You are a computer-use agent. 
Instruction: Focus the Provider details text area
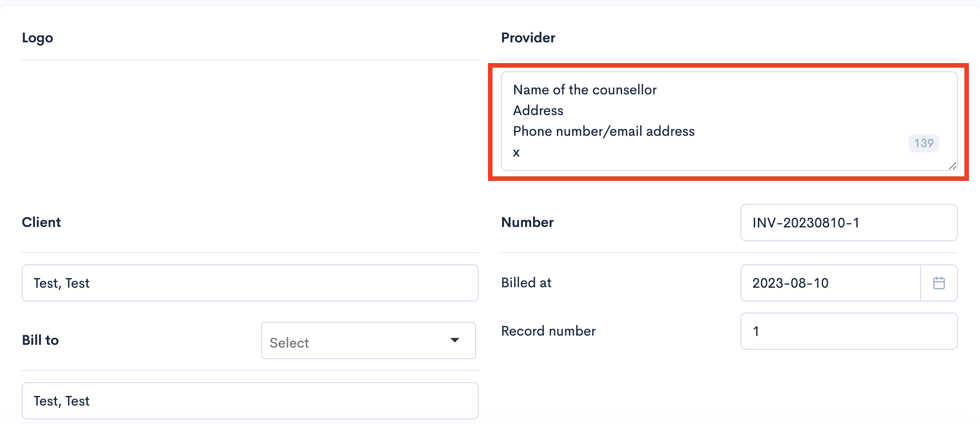coord(729,121)
